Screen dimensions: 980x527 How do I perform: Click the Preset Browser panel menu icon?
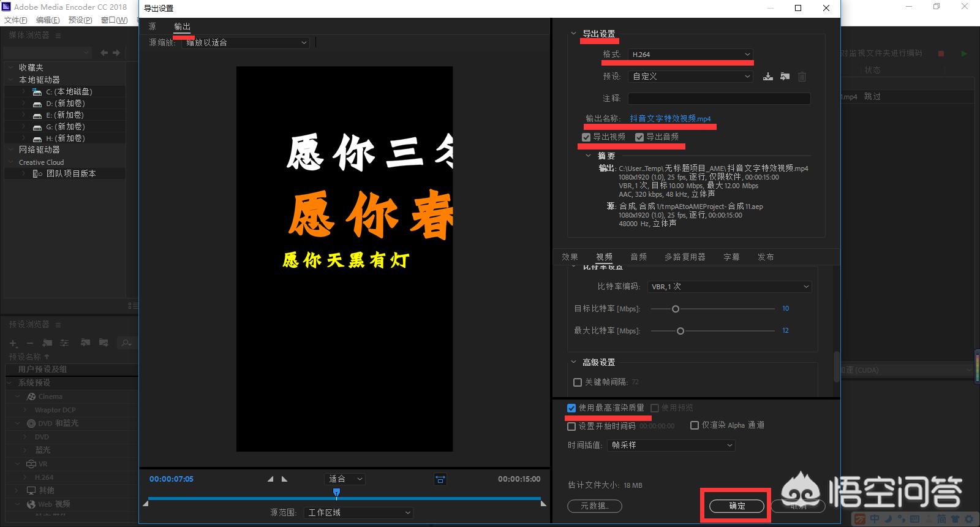click(x=58, y=325)
